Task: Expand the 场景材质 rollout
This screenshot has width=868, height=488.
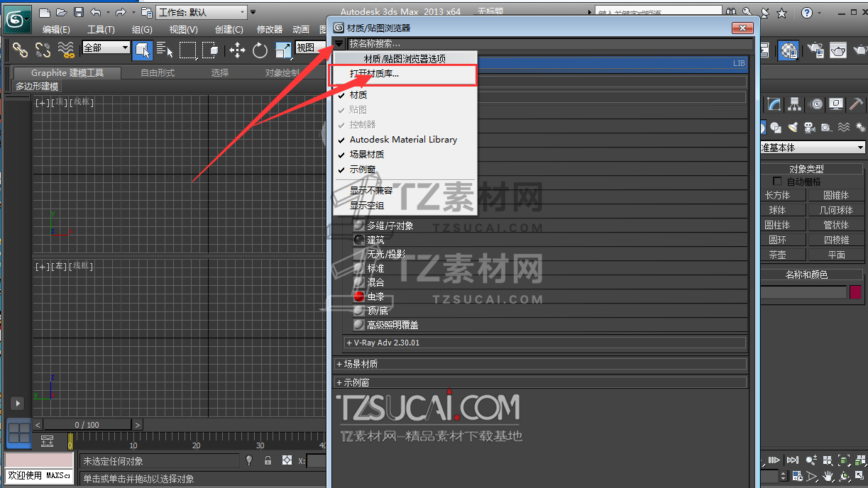Action: 540,364
